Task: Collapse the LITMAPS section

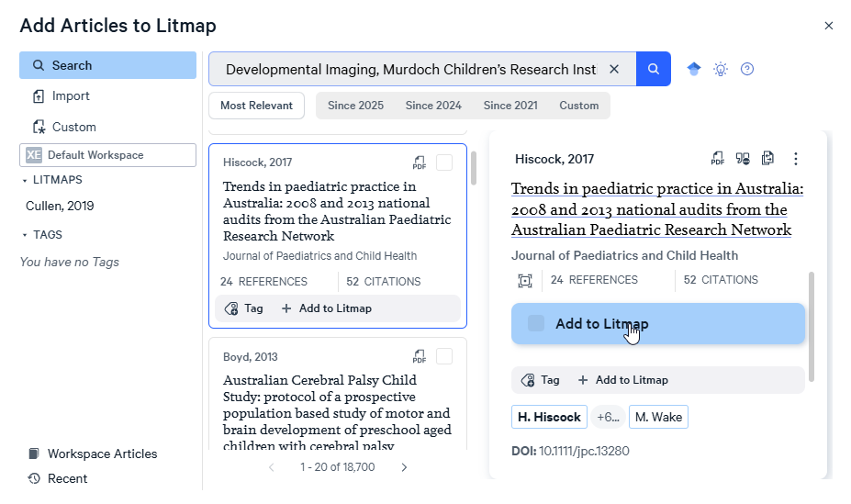Action: coord(25,181)
